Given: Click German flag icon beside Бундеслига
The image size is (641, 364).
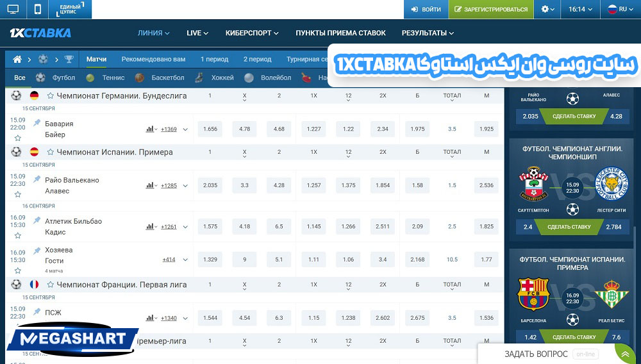Looking at the screenshot, I should tap(35, 95).
